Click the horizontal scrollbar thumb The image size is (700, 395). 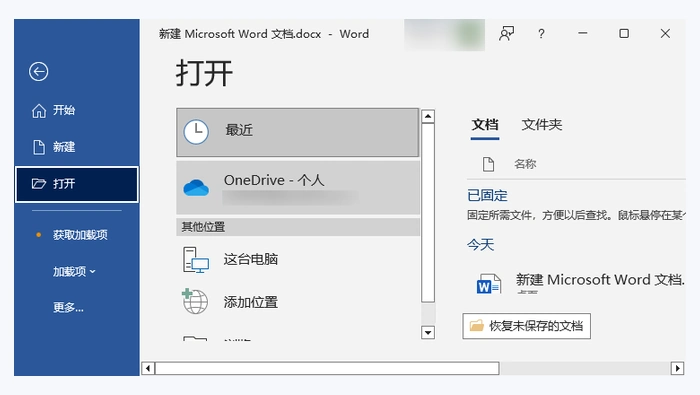click(x=327, y=368)
